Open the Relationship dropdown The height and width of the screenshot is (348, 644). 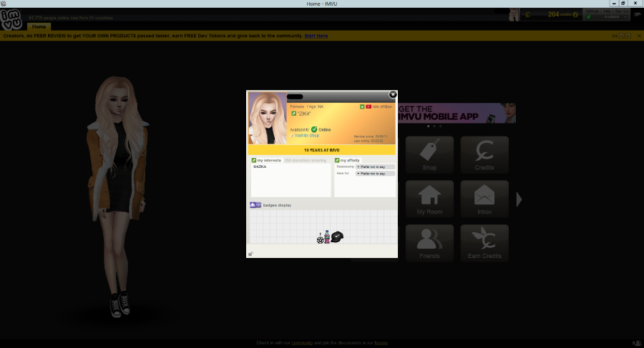(x=375, y=167)
